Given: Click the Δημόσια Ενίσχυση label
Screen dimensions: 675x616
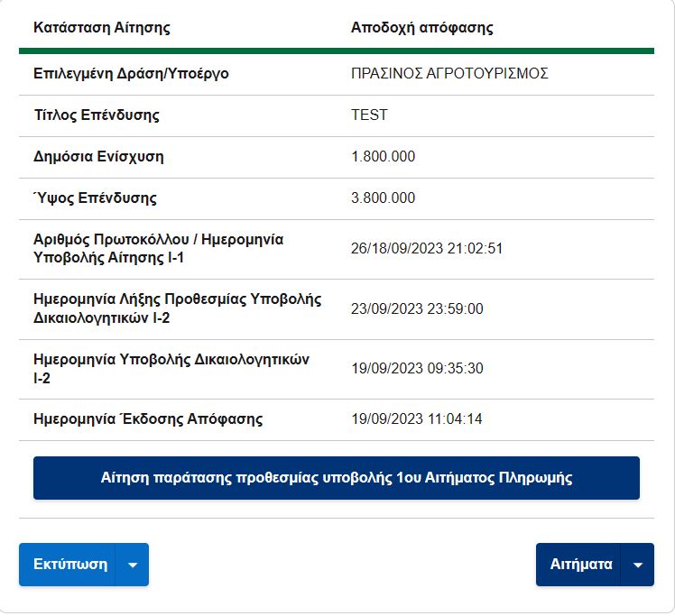Looking at the screenshot, I should click(x=98, y=157).
